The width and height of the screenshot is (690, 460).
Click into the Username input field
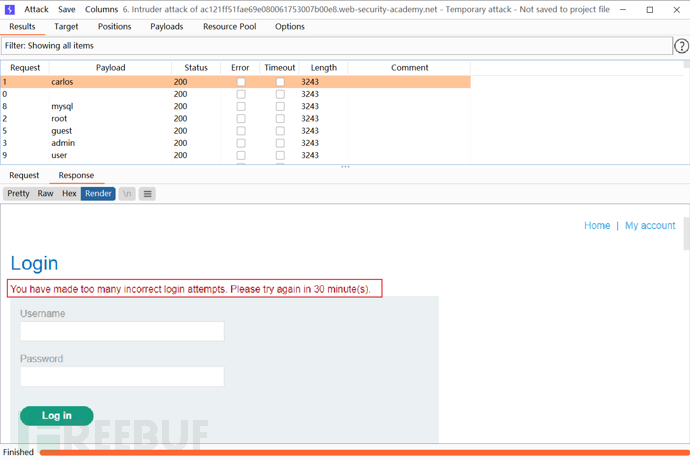122,331
